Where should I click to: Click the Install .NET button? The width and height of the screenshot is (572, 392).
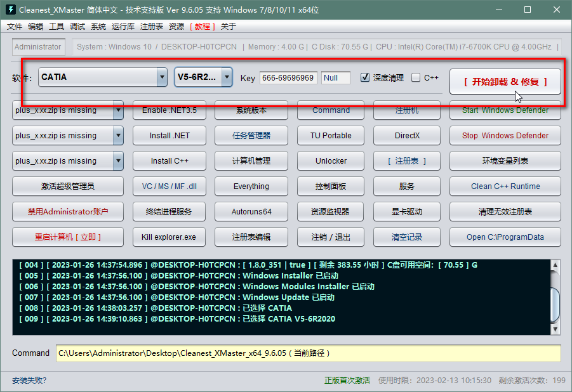pyautogui.click(x=170, y=135)
